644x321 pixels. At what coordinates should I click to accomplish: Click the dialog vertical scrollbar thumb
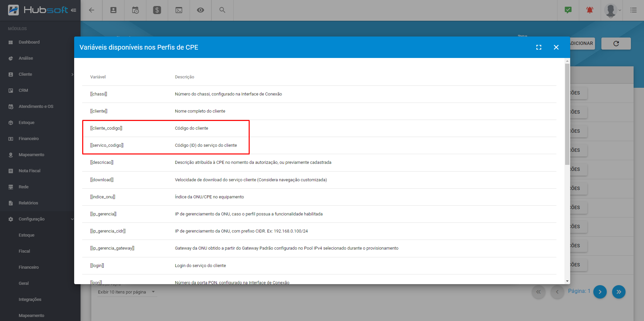(x=567, y=114)
